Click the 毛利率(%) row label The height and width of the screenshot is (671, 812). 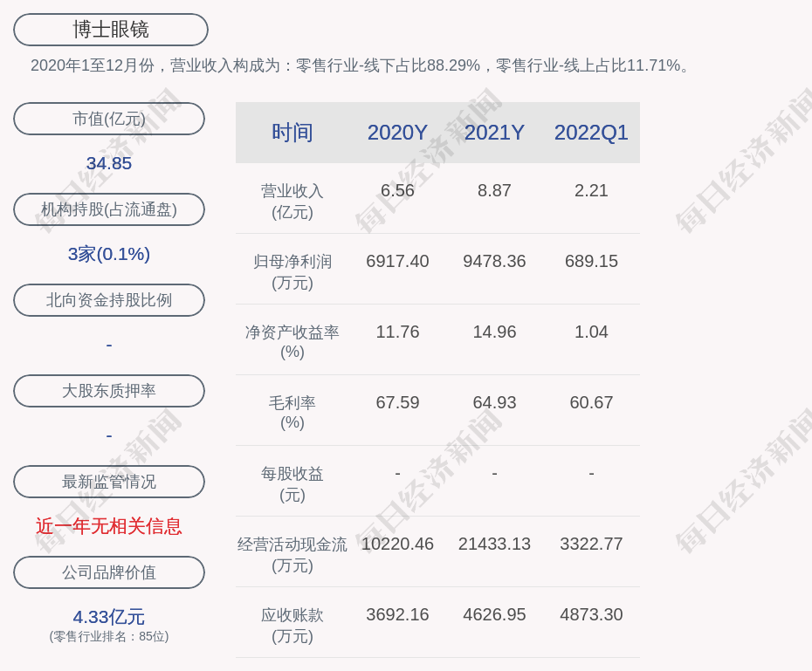point(292,413)
